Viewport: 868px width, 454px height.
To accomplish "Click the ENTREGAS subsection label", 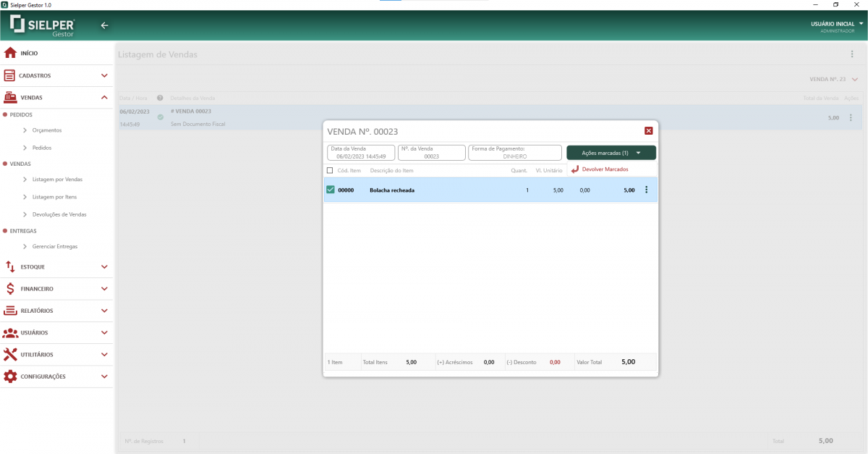I will [x=23, y=231].
